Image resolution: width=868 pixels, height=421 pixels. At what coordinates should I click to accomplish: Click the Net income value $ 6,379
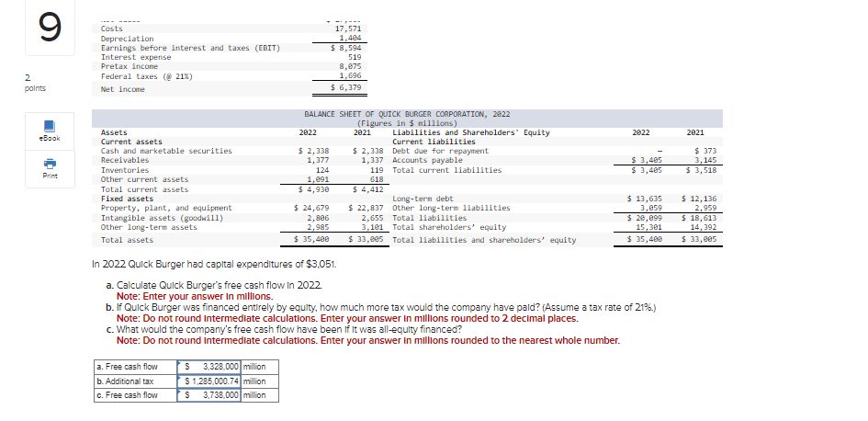click(x=346, y=87)
